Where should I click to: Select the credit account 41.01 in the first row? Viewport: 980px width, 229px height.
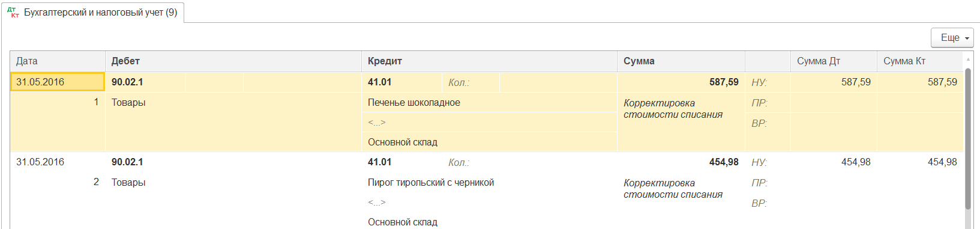379,82
